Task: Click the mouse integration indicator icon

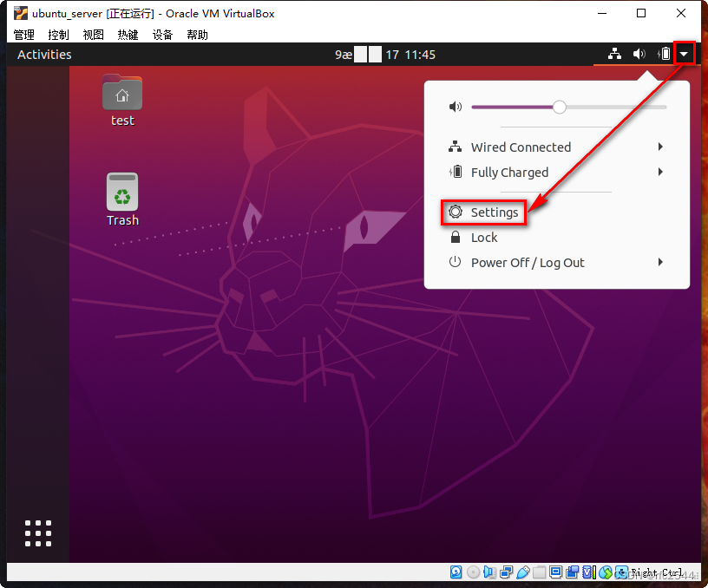Action: 606,572
